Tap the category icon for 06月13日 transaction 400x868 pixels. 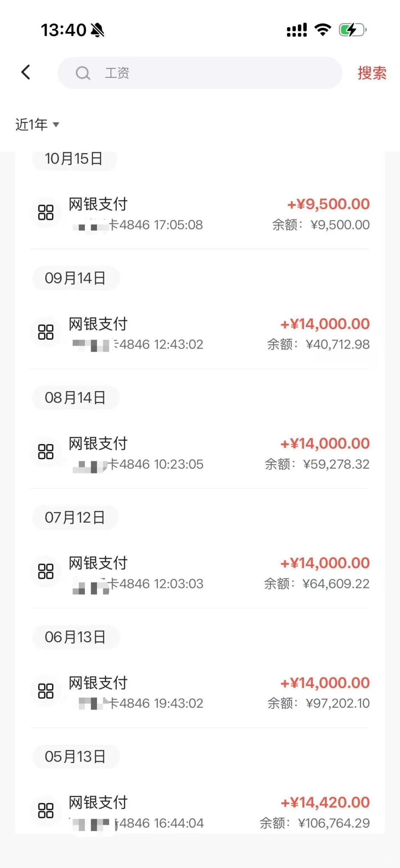click(x=46, y=691)
